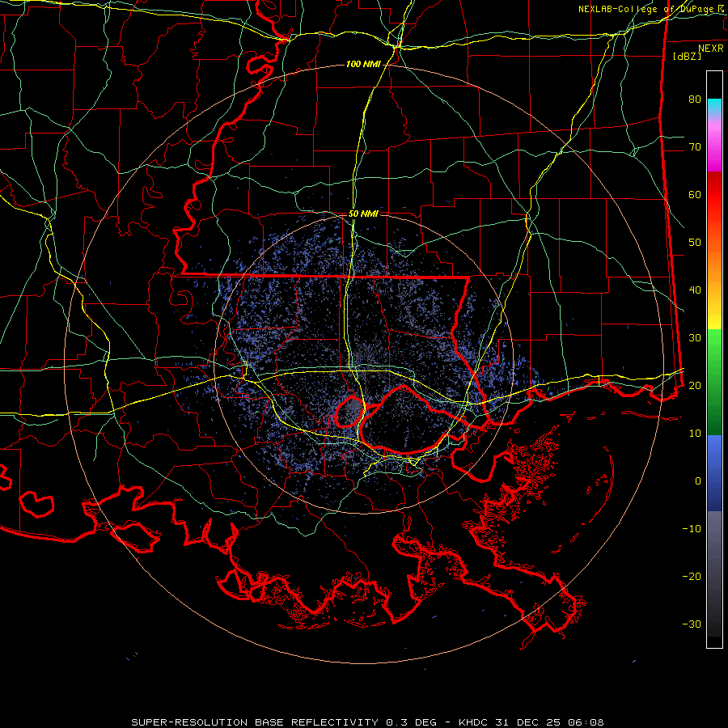Click the 50 value on the dBZ scale

point(695,243)
